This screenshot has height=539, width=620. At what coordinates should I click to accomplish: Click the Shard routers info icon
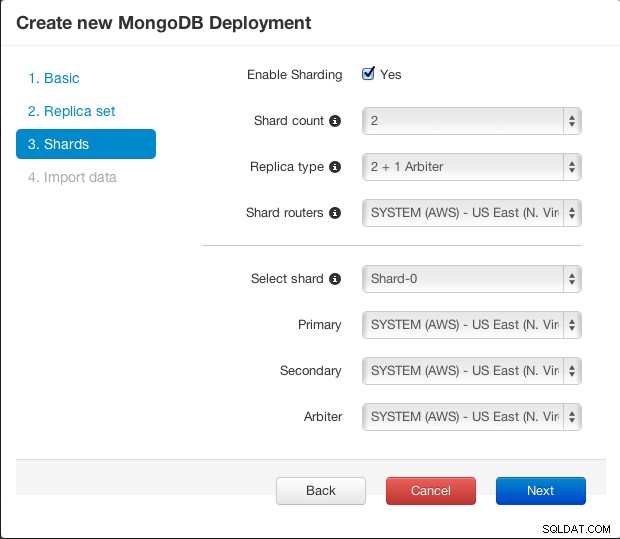[x=335, y=213]
